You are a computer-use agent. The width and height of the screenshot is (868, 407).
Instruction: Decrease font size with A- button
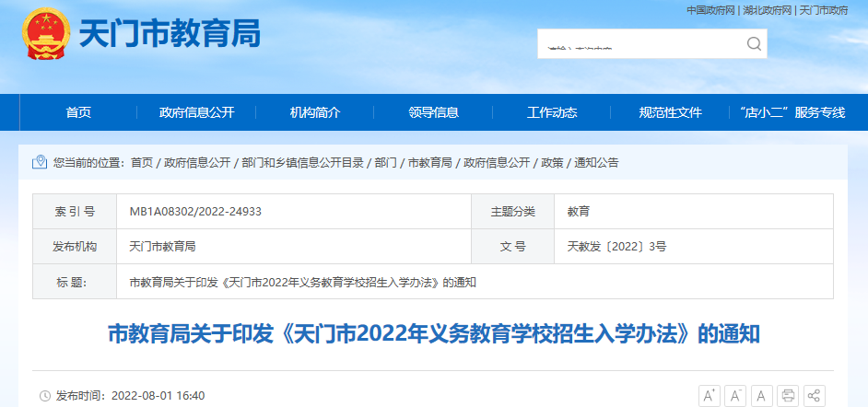tap(735, 396)
